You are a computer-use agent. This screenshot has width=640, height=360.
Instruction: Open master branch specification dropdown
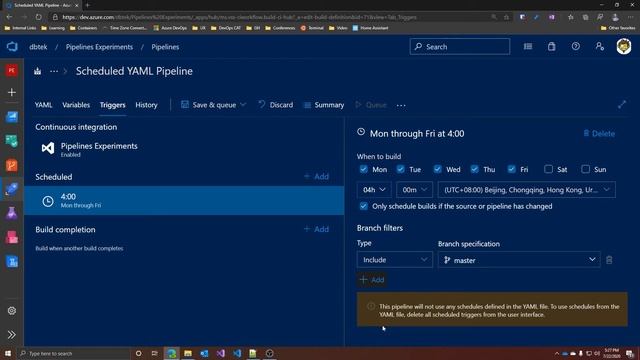click(x=519, y=260)
